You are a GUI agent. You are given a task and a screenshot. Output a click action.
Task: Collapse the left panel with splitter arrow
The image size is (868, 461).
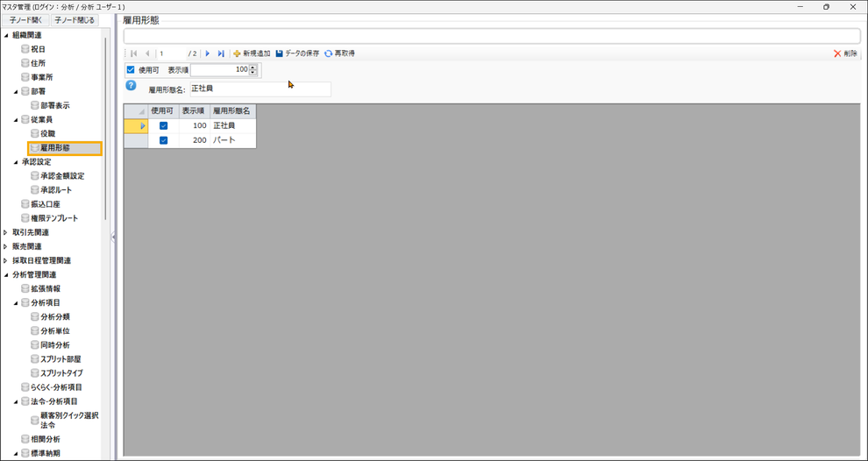[x=113, y=237]
